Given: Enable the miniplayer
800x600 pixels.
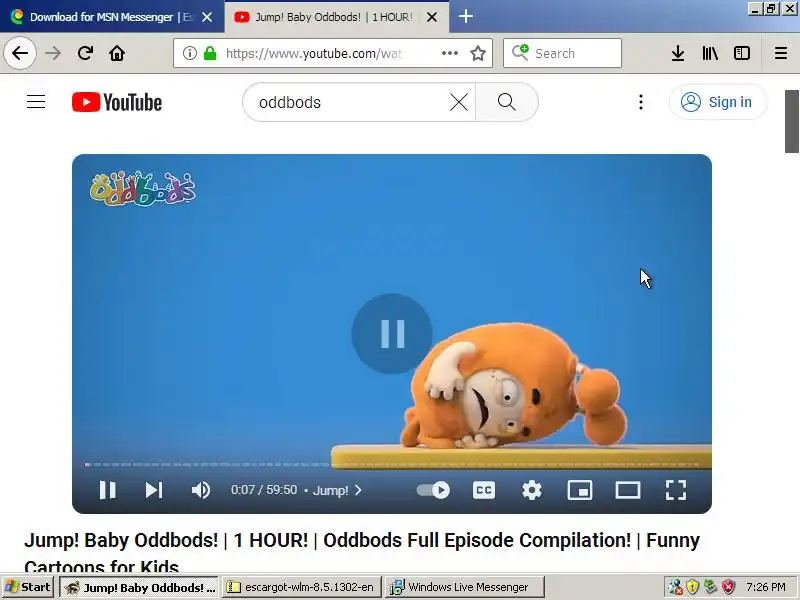Looking at the screenshot, I should [580, 490].
